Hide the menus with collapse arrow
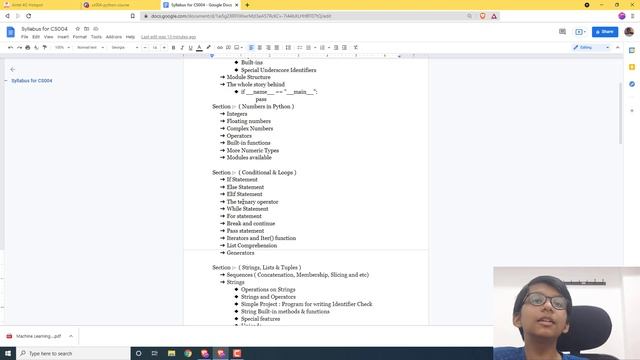 [618, 48]
